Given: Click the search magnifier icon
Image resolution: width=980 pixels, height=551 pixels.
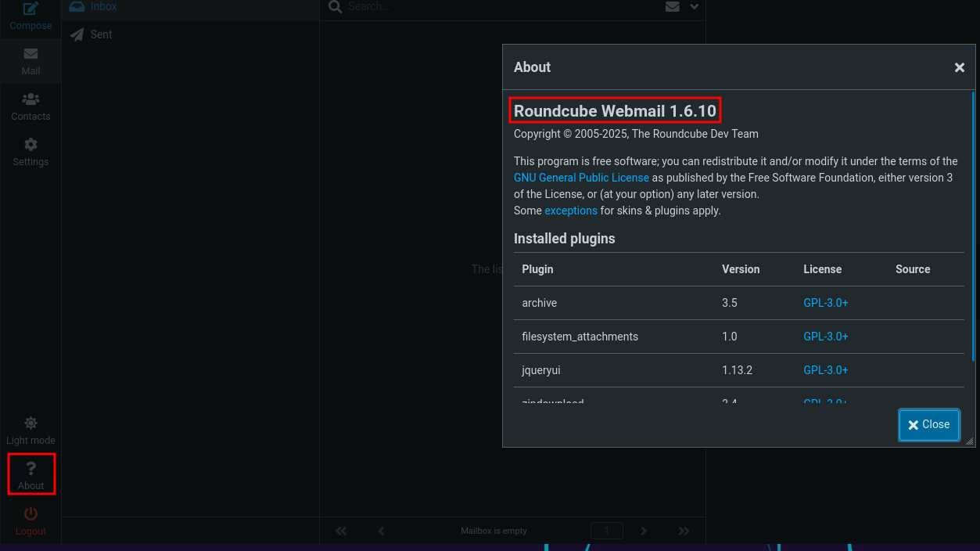Looking at the screenshot, I should (x=335, y=7).
